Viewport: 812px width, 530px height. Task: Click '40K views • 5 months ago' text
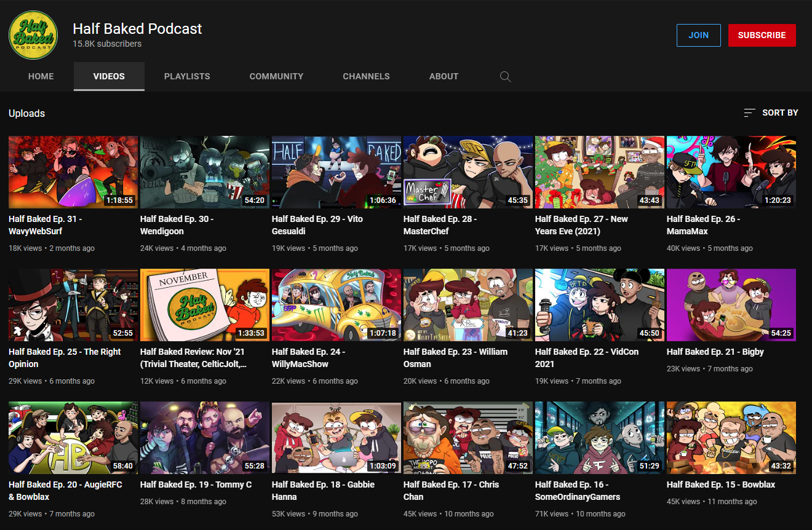[710, 248]
